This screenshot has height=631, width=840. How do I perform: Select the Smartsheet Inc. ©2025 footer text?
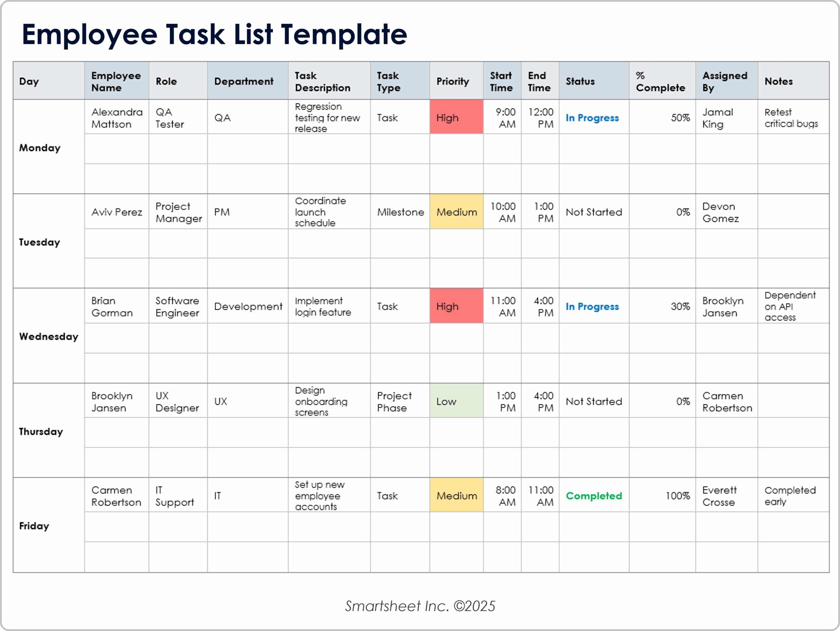point(420,606)
